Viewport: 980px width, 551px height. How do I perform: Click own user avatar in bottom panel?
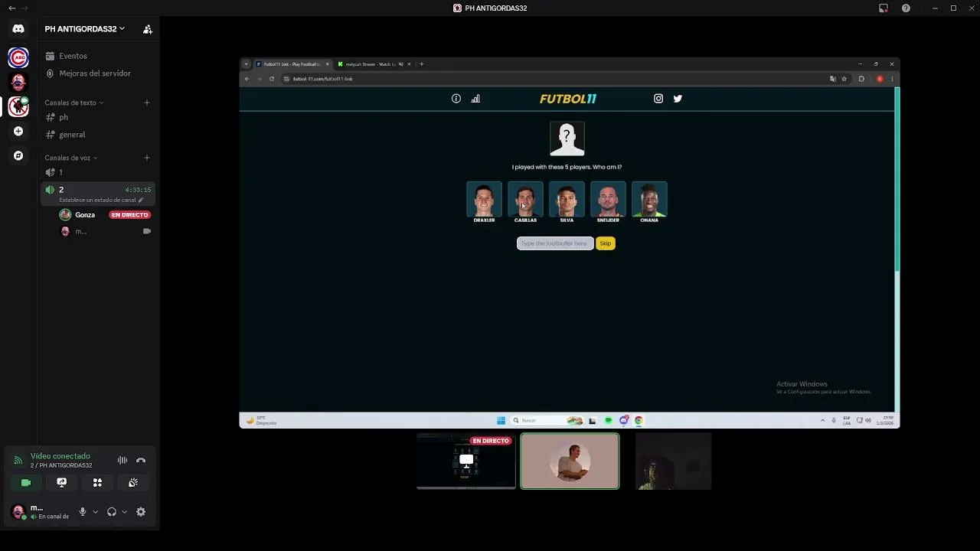click(x=18, y=512)
